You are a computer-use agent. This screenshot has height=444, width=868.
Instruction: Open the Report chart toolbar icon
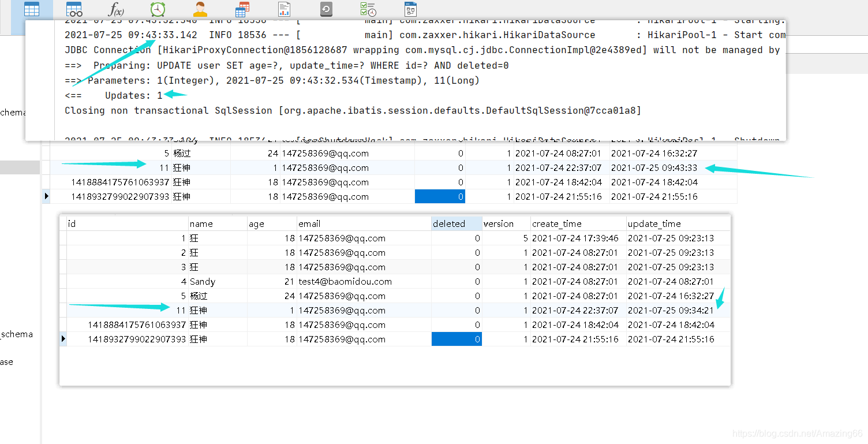point(284,9)
